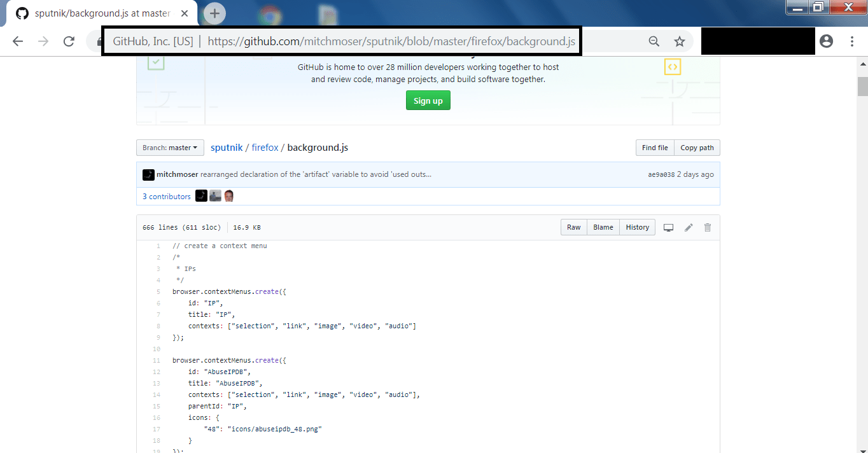Open the Branch: master dropdown
Image resolution: width=868 pixels, height=453 pixels.
point(169,147)
